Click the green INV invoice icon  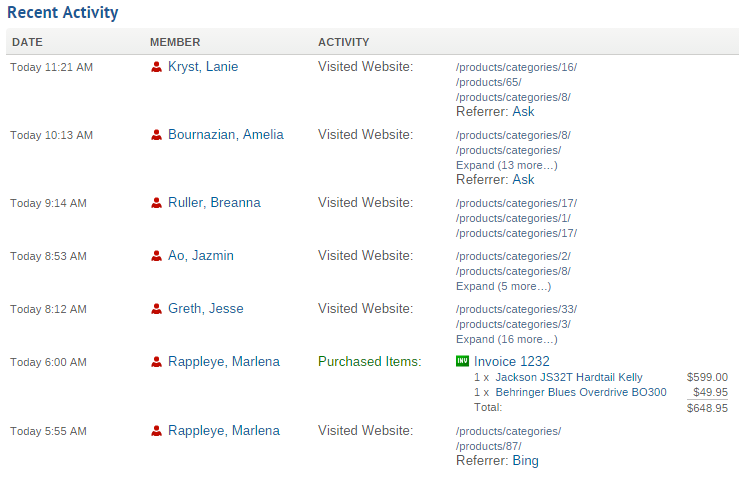pos(462,361)
